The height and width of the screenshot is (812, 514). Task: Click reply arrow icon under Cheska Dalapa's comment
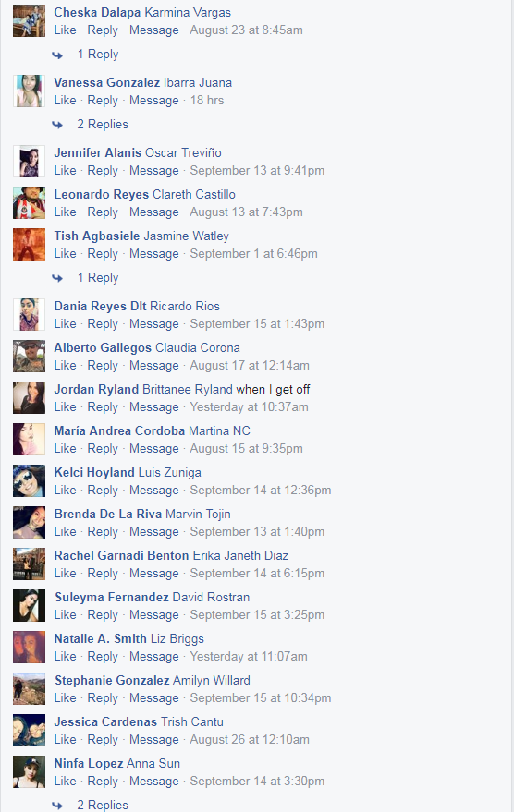(x=57, y=55)
